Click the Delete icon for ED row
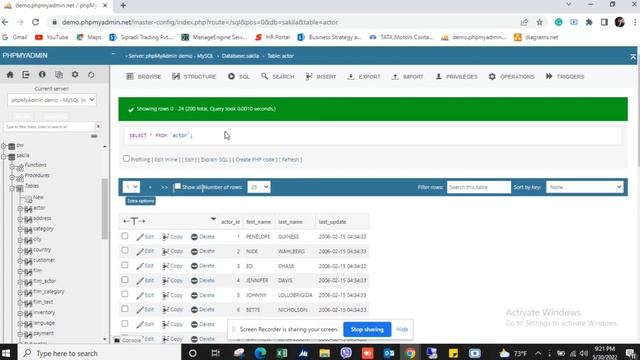Viewport: 640px width, 360px height. pos(194,266)
